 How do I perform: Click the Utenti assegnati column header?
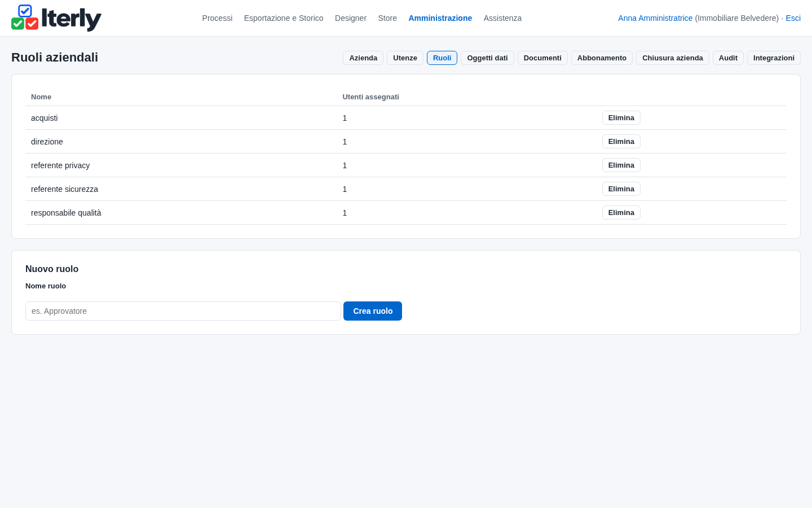370,97
